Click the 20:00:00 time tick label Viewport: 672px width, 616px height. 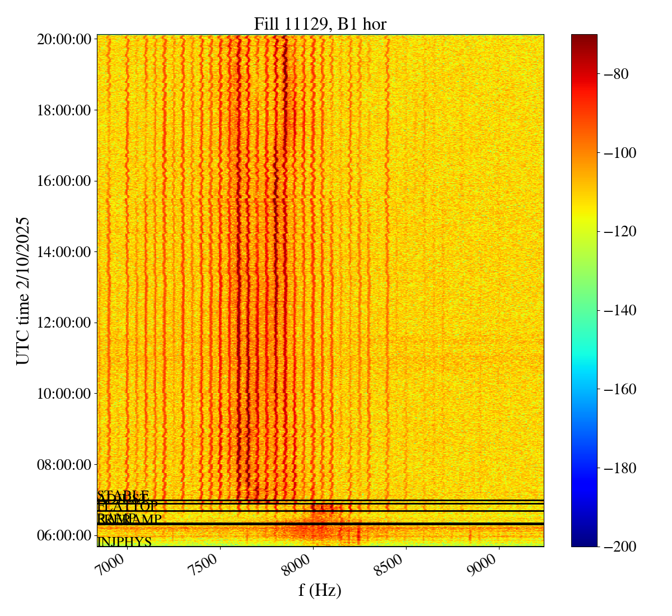(64, 39)
